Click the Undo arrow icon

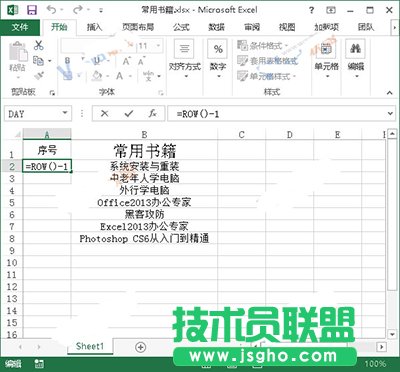tap(51, 10)
